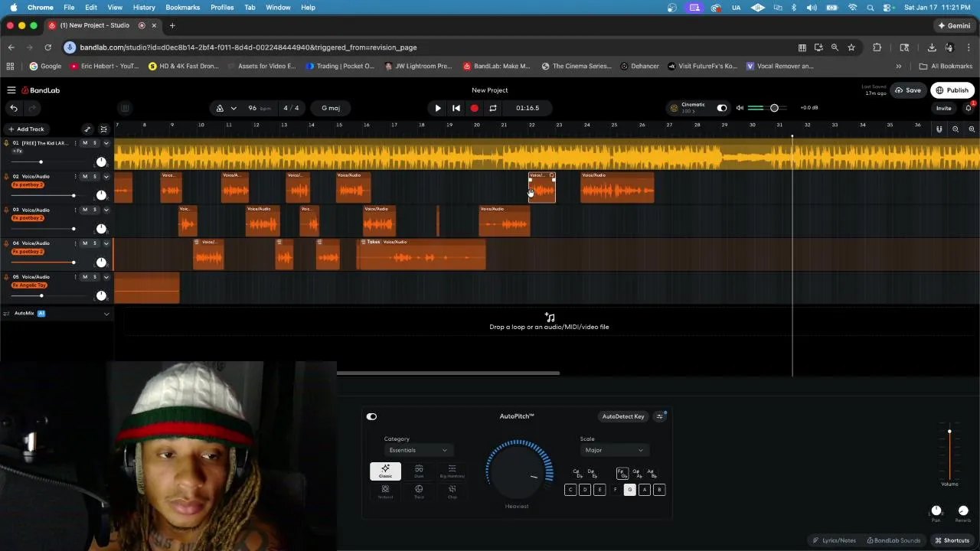The image size is (980, 551).
Task: Expand track 02 chevron
Action: pos(106,176)
